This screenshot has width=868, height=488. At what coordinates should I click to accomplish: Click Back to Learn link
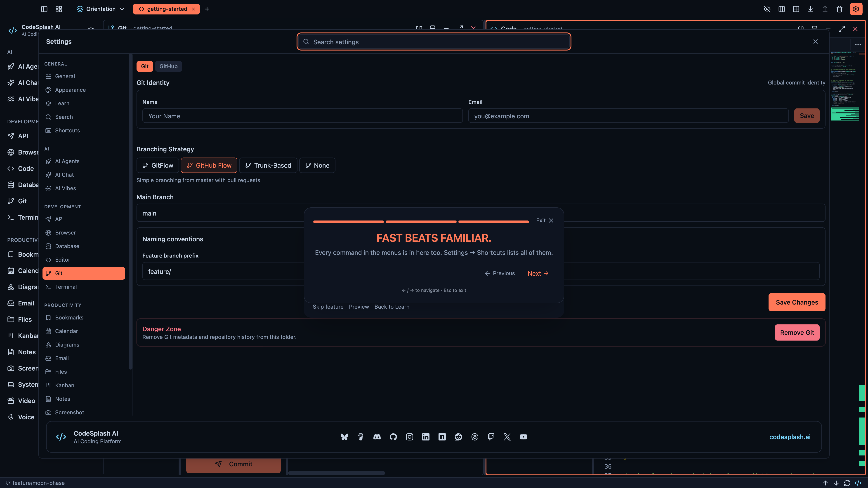pos(392,307)
